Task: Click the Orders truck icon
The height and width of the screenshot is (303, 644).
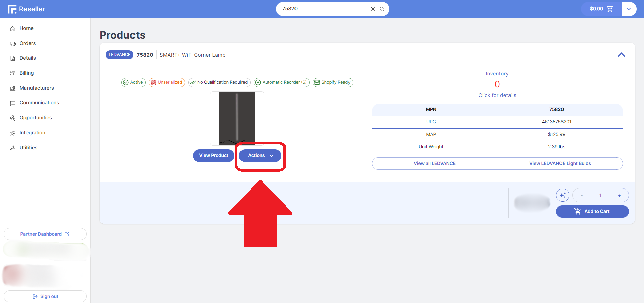Action: click(x=13, y=44)
